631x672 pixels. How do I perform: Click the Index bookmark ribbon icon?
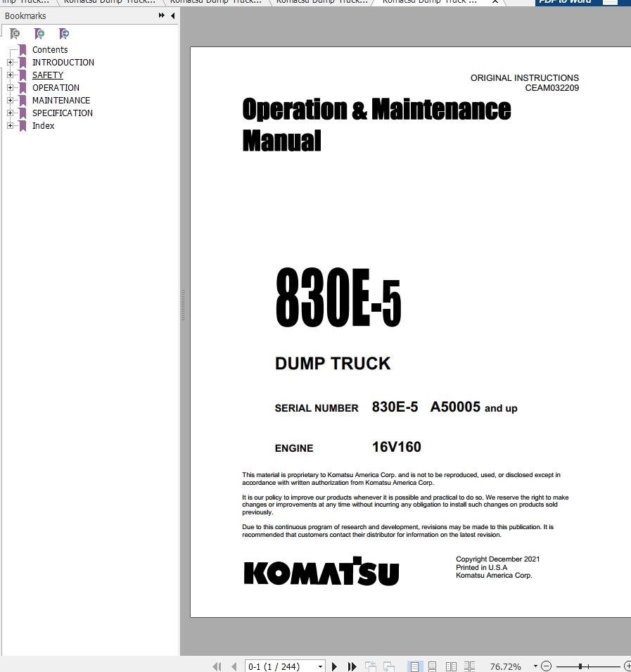pos(23,125)
